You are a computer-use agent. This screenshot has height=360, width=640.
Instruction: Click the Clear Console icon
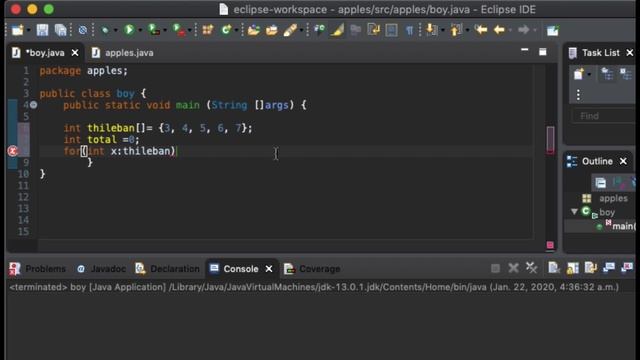point(553,268)
